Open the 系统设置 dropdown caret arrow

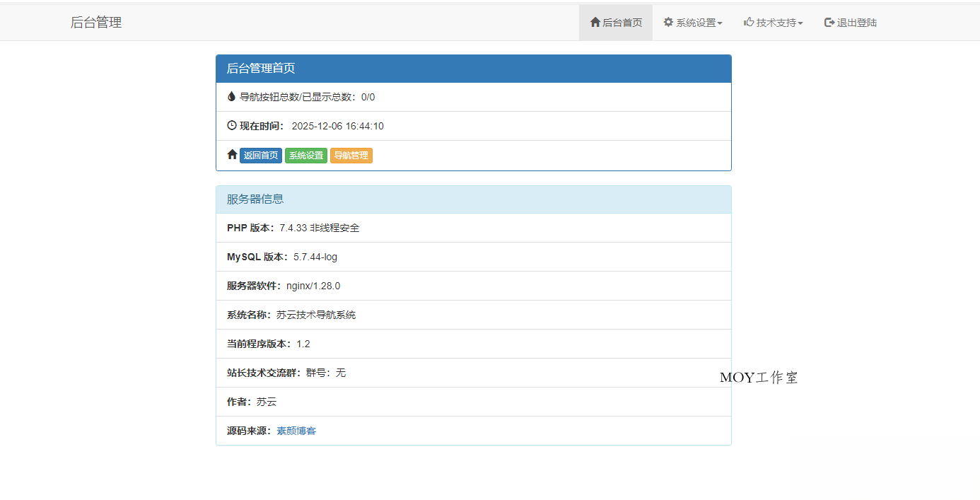point(721,23)
